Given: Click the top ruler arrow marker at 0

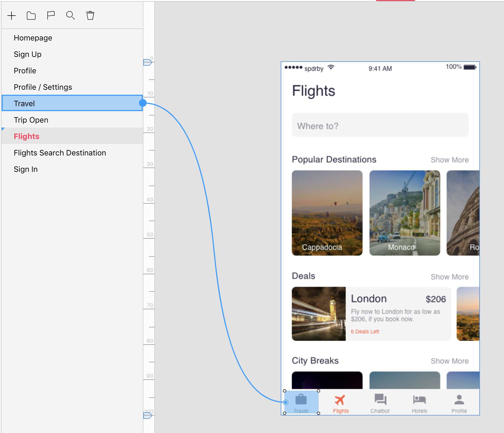Looking at the screenshot, I should point(147,62).
